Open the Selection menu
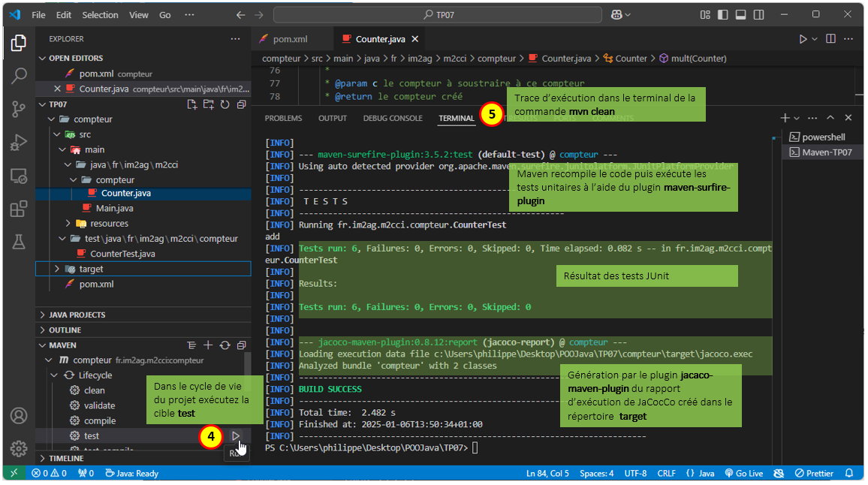Image resolution: width=868 pixels, height=485 pixels. tap(100, 15)
